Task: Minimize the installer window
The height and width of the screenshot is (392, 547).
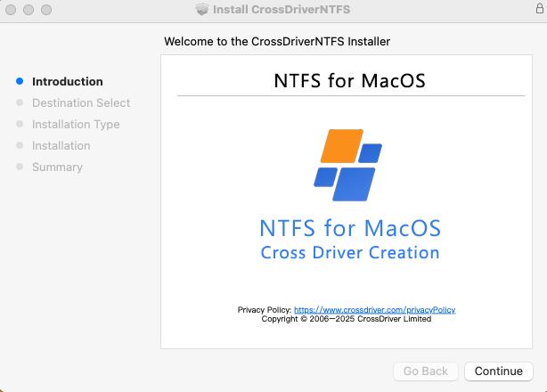Action: [29, 10]
